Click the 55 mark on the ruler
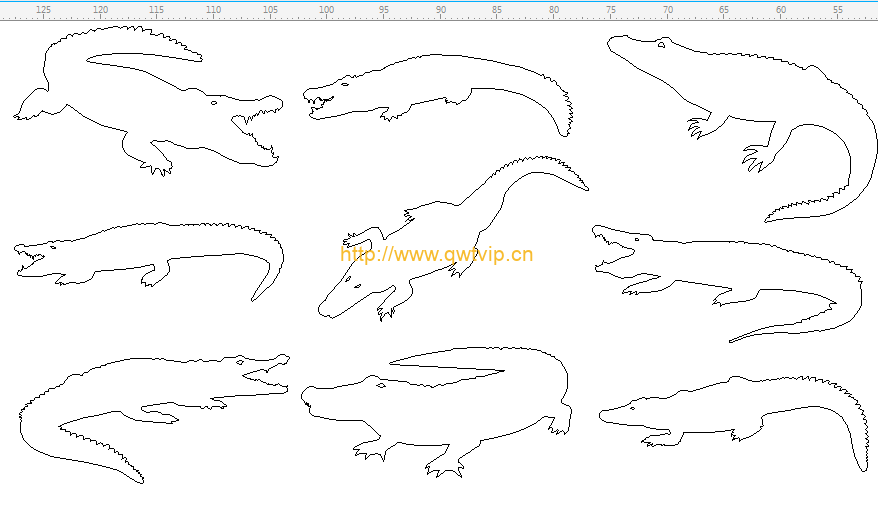Screen dimensions: 878x512 pos(838,10)
